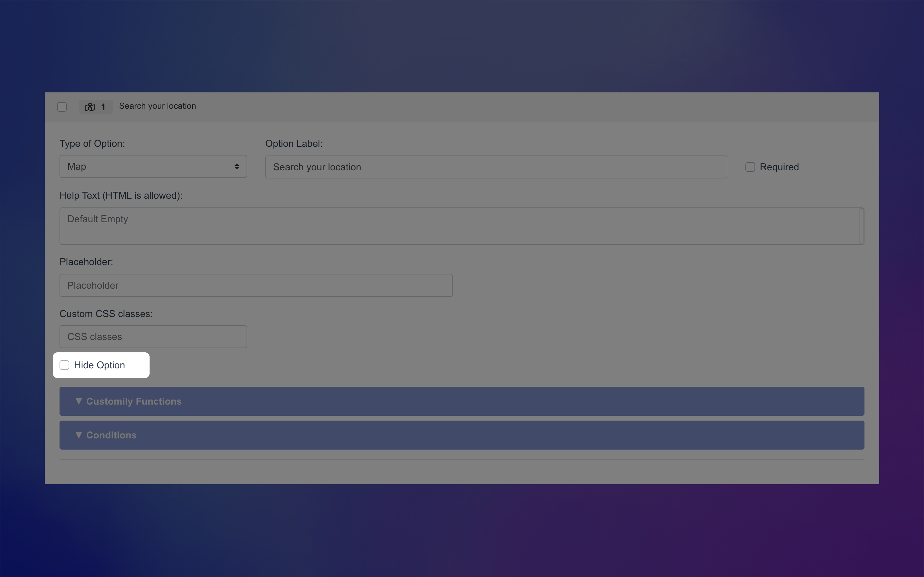Click the Custom CSS classes input

[x=153, y=337]
